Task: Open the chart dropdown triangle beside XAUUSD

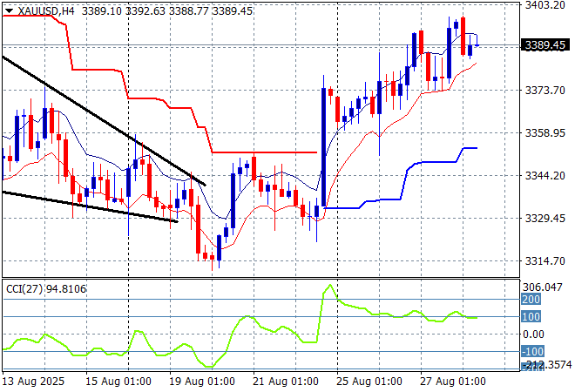Action: tap(10, 11)
